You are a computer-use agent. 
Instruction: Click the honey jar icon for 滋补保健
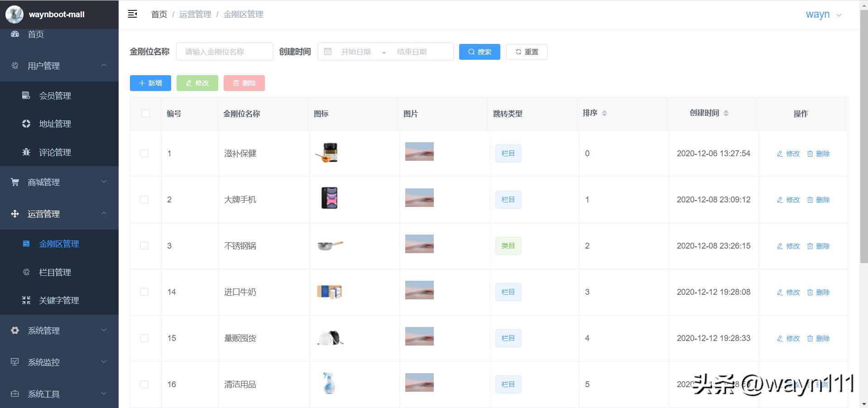pyautogui.click(x=328, y=153)
